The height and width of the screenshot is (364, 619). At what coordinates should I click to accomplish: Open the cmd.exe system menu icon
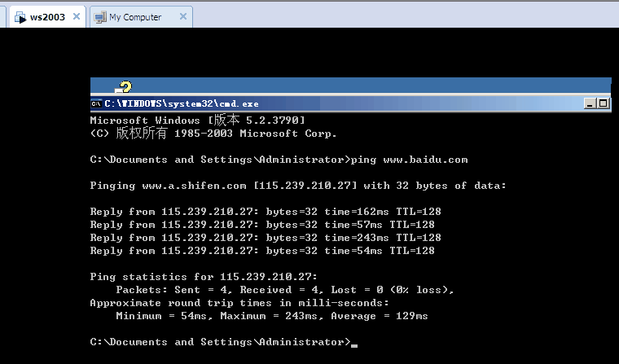[96, 104]
